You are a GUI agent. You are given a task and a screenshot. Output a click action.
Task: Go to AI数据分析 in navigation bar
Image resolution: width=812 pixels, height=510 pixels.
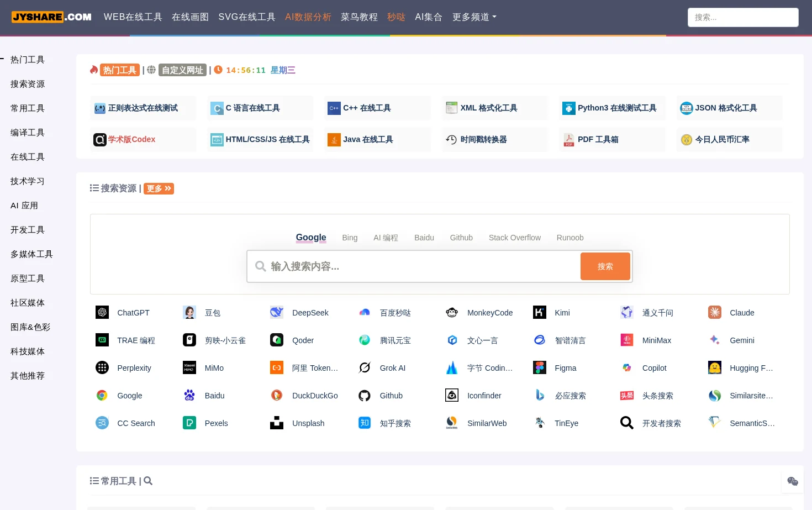tap(308, 17)
